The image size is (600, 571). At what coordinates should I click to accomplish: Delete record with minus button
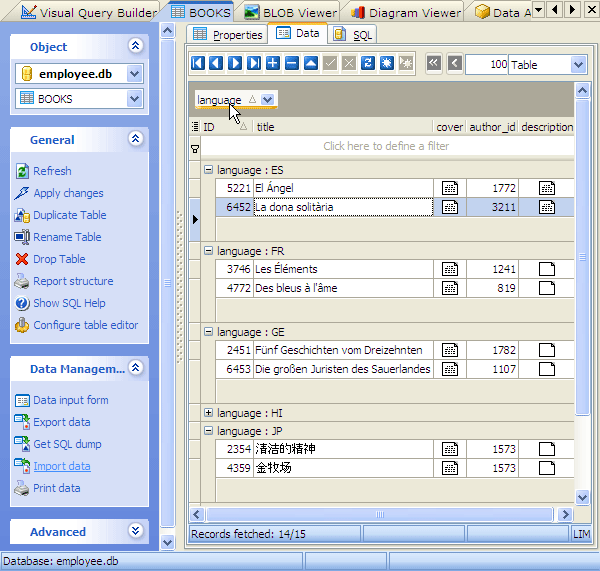292,63
